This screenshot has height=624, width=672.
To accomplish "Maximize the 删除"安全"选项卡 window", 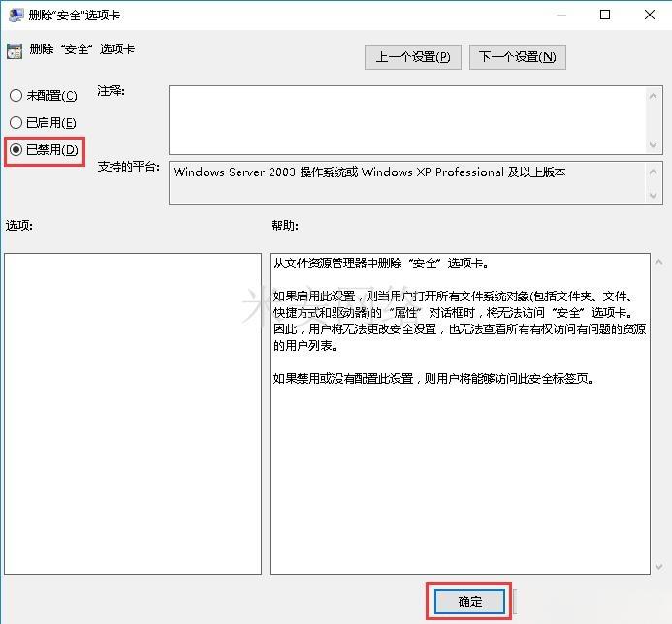I will point(605,15).
